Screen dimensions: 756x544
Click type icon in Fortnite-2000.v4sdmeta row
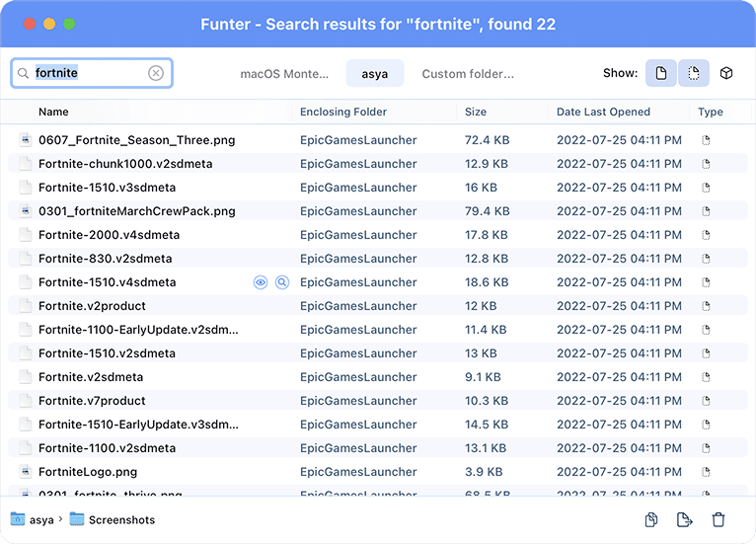(706, 235)
